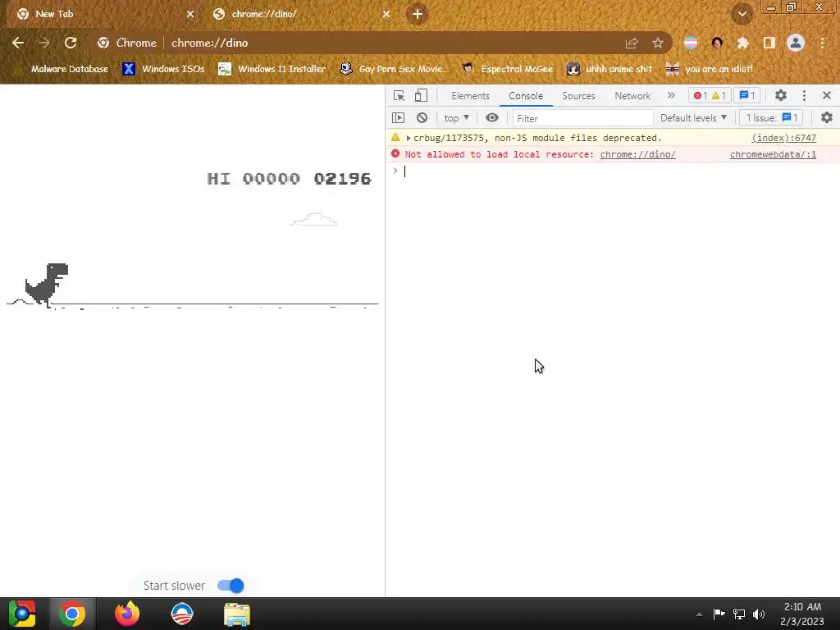
Task: Open Chrome's three-dot menu
Action: point(822,43)
